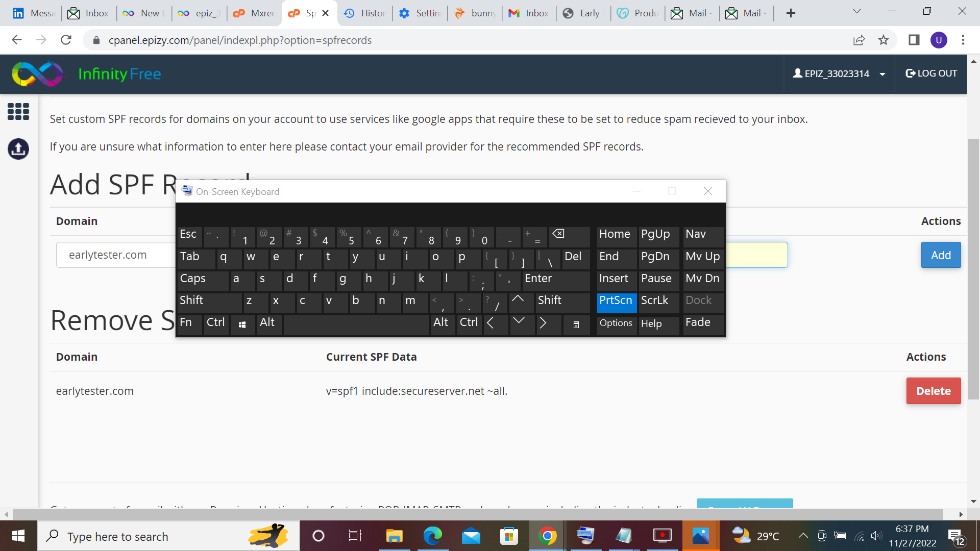980x551 pixels.
Task: Click the InfinityFree infinity logo
Action: pyautogui.click(x=37, y=74)
